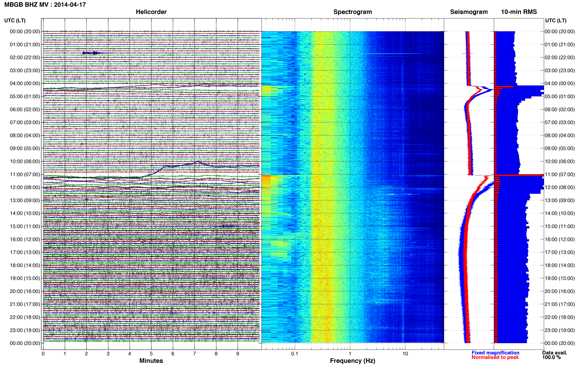Click the 'Fixed magnification' legend text

point(495,353)
